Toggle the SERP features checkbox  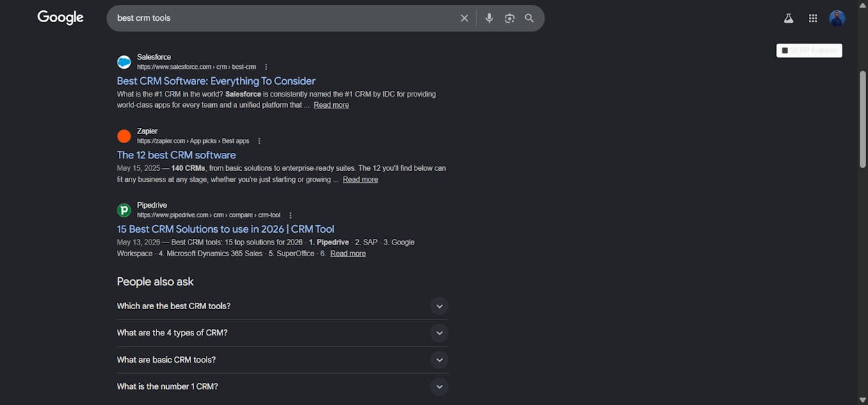785,51
